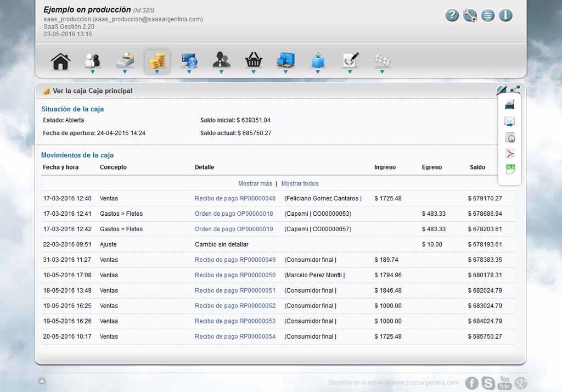Click the send by email envelope icon
Viewport: 562px width, 392px height.
click(509, 121)
